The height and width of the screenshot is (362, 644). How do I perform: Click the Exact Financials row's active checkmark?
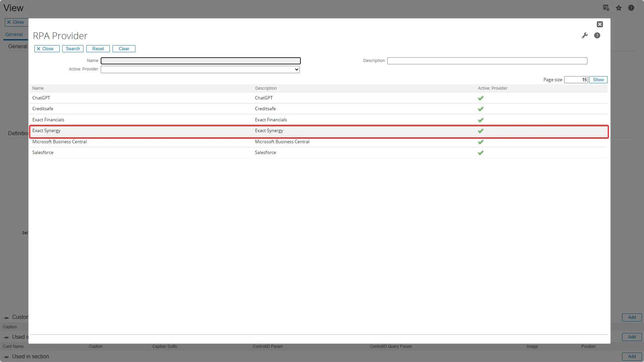(481, 120)
